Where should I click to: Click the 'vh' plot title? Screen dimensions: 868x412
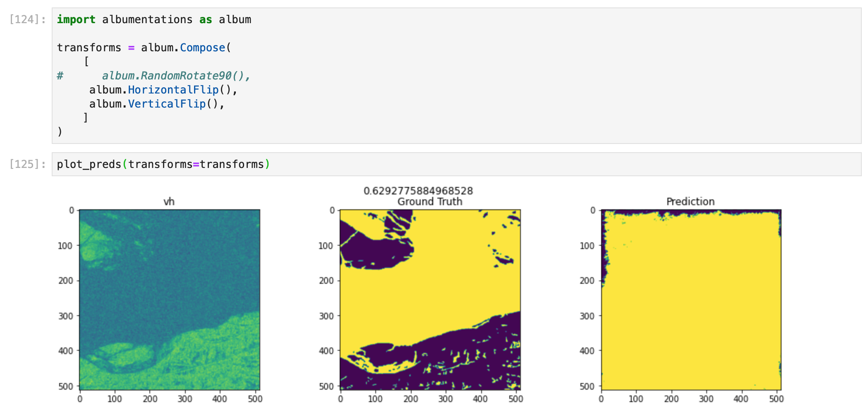click(x=169, y=202)
